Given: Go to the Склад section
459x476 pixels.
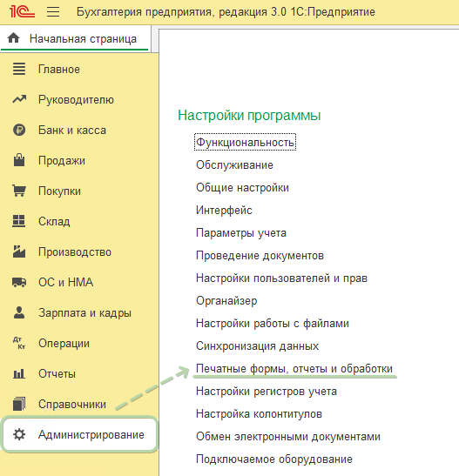Looking at the screenshot, I should pos(54,221).
